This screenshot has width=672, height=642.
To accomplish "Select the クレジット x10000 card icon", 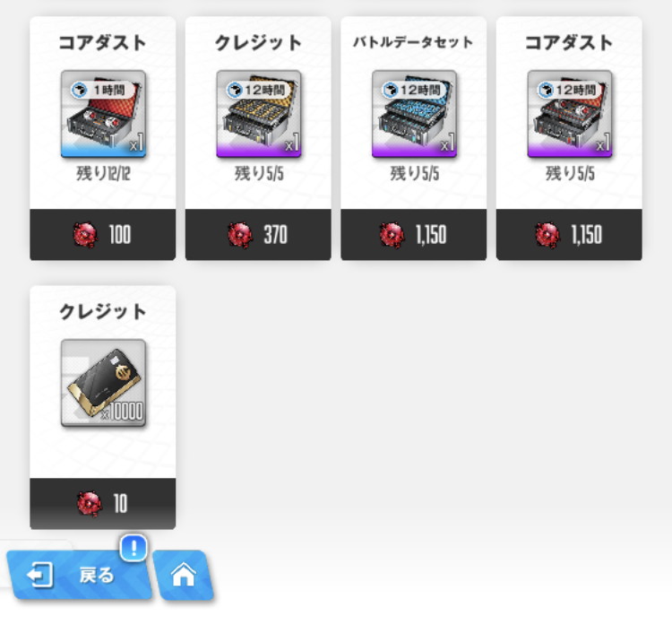I will pyautogui.click(x=103, y=383).
